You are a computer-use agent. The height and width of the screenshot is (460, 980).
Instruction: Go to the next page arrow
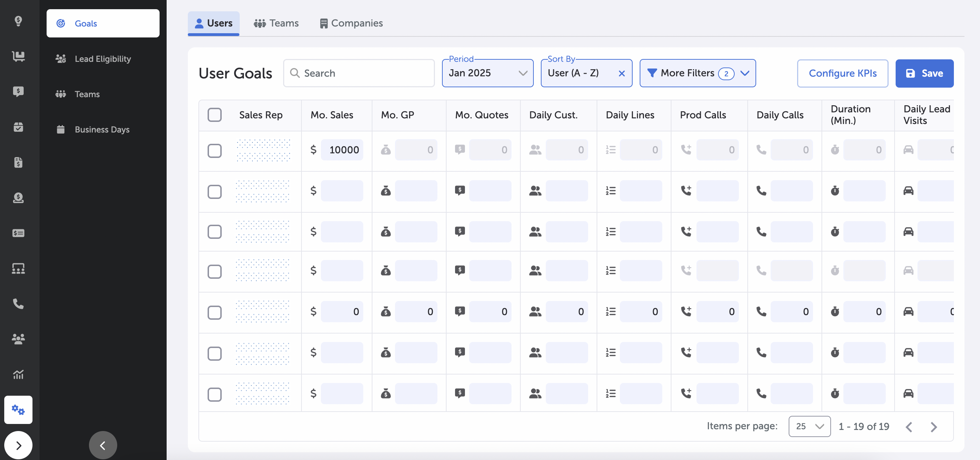click(x=934, y=427)
